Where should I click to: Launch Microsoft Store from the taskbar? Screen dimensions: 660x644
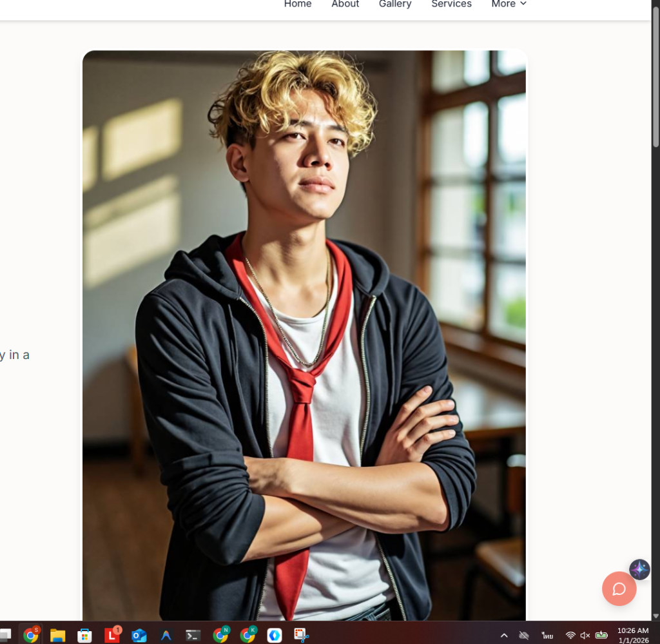click(84, 636)
